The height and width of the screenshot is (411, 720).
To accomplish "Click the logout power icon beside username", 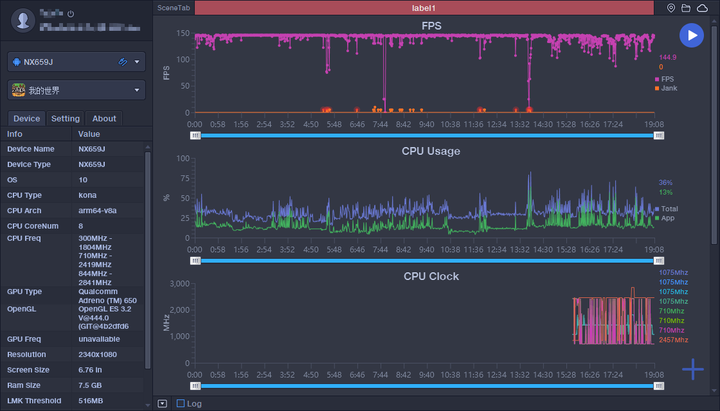I will click(x=70, y=14).
